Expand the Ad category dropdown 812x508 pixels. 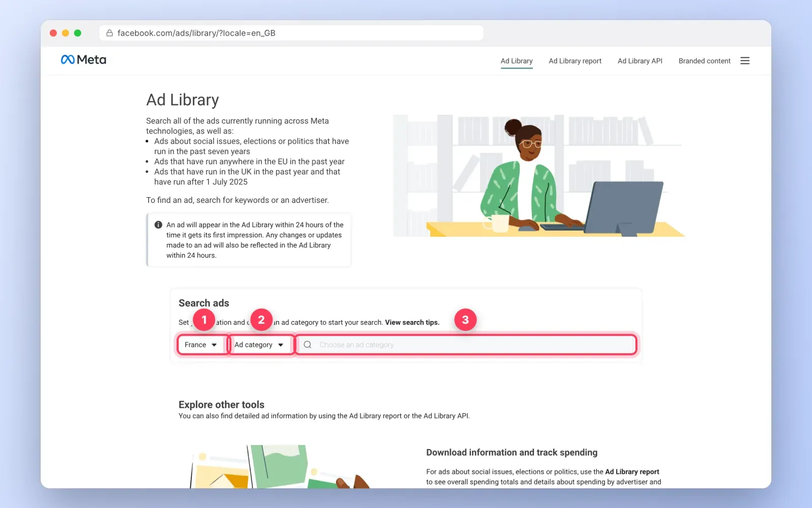tap(259, 344)
